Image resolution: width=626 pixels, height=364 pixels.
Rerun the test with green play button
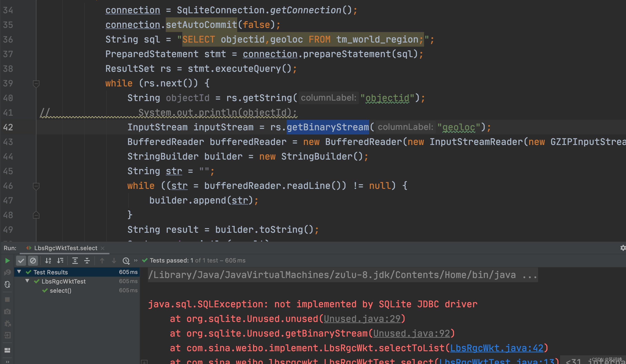click(8, 260)
